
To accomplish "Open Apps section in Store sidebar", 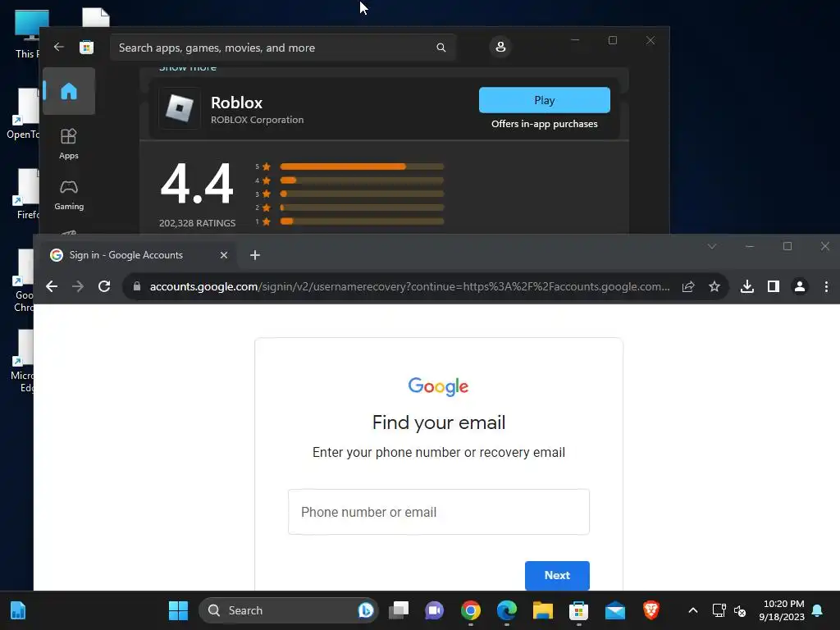I will 69,144.
